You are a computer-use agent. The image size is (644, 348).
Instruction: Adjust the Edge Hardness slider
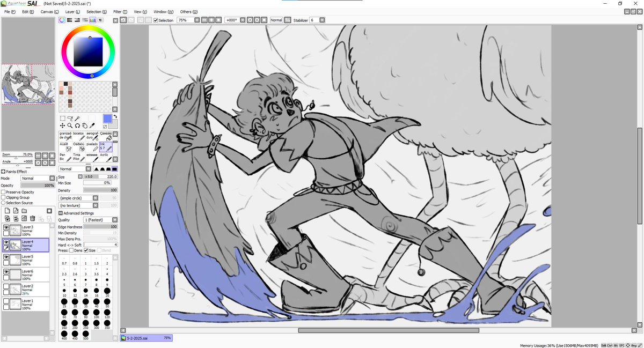(x=100, y=227)
